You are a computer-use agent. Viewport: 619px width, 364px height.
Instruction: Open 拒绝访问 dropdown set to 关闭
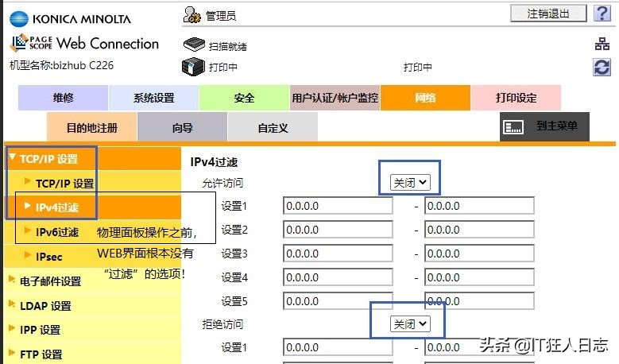(x=410, y=323)
